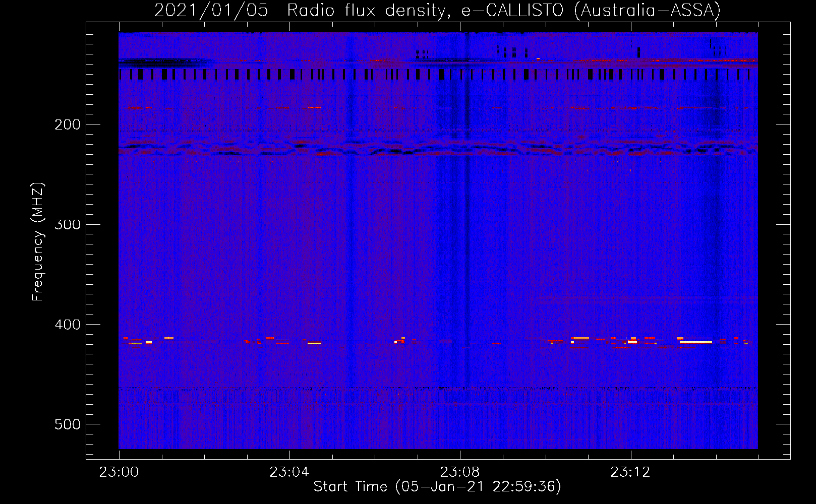Click the 500 frequency tick label
This screenshot has width=816, height=504.
click(68, 424)
